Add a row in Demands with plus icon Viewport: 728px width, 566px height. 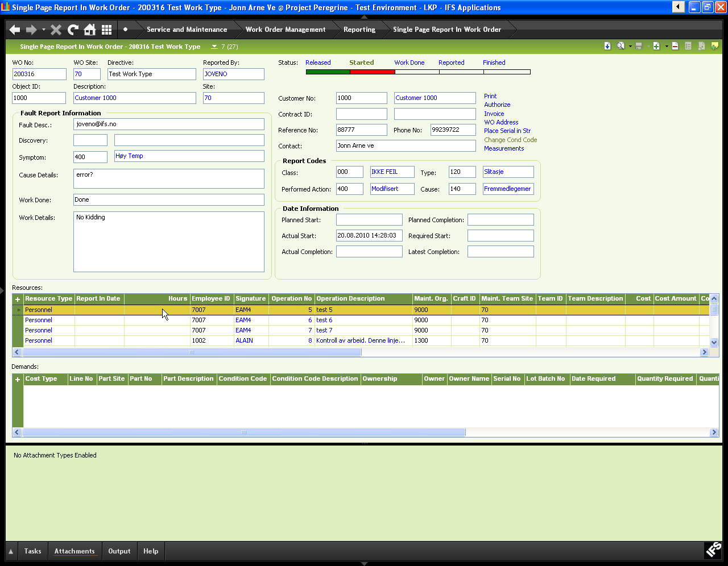pos(18,379)
